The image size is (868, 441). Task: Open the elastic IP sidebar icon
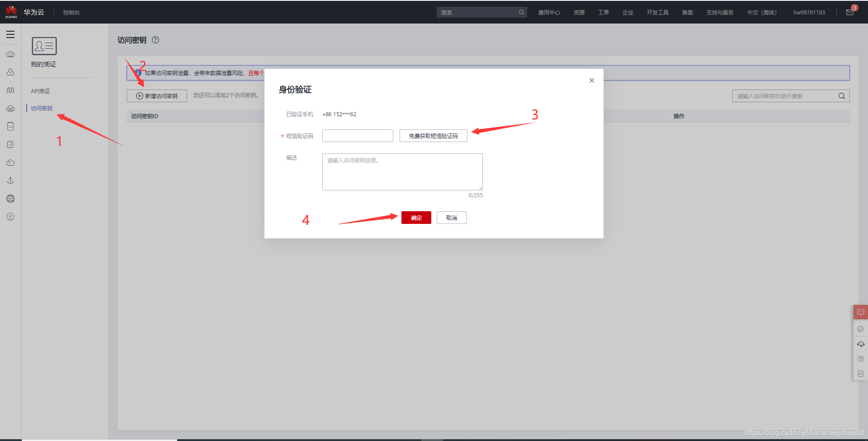tap(10, 217)
